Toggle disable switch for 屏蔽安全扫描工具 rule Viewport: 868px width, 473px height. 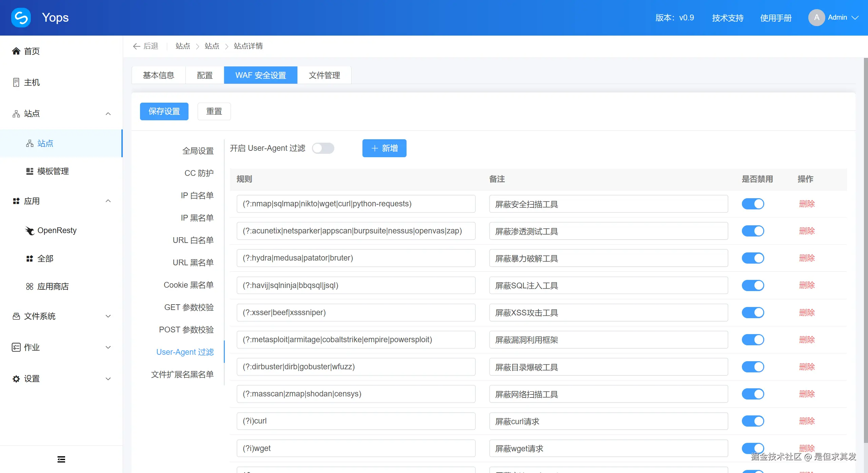coord(753,204)
